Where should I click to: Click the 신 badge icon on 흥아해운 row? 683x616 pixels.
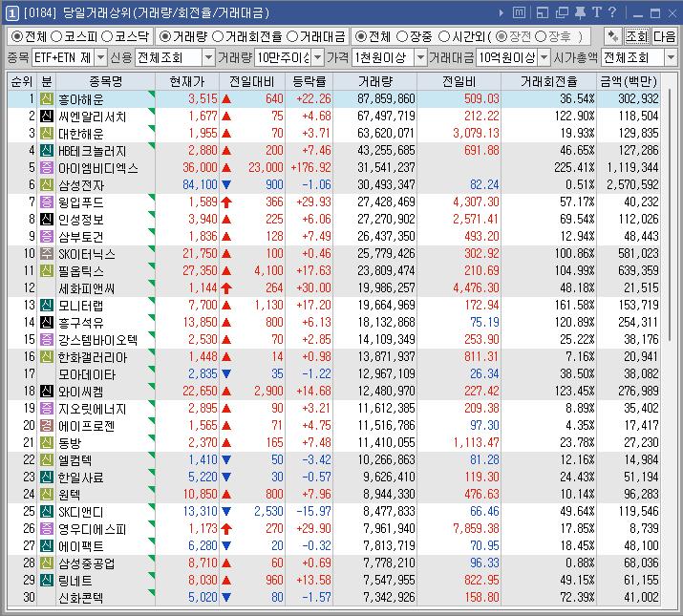click(47, 99)
